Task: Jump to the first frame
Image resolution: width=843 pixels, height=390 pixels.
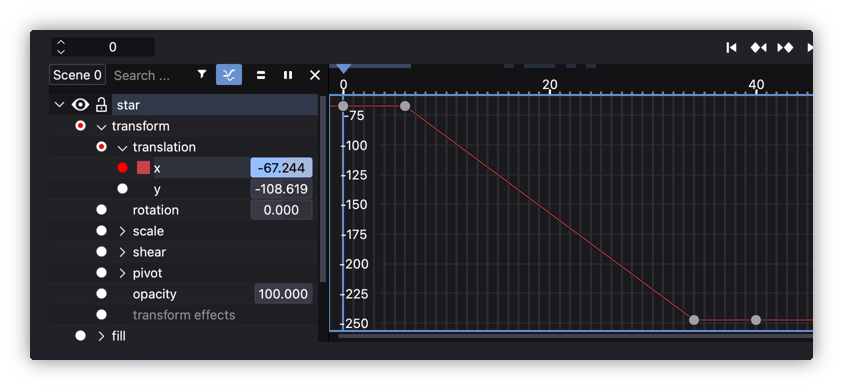Action: point(731,47)
